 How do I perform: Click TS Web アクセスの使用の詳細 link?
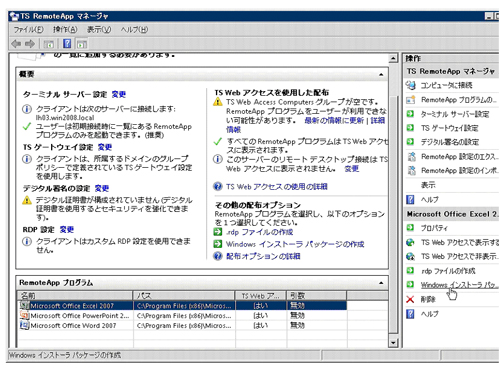[277, 187]
